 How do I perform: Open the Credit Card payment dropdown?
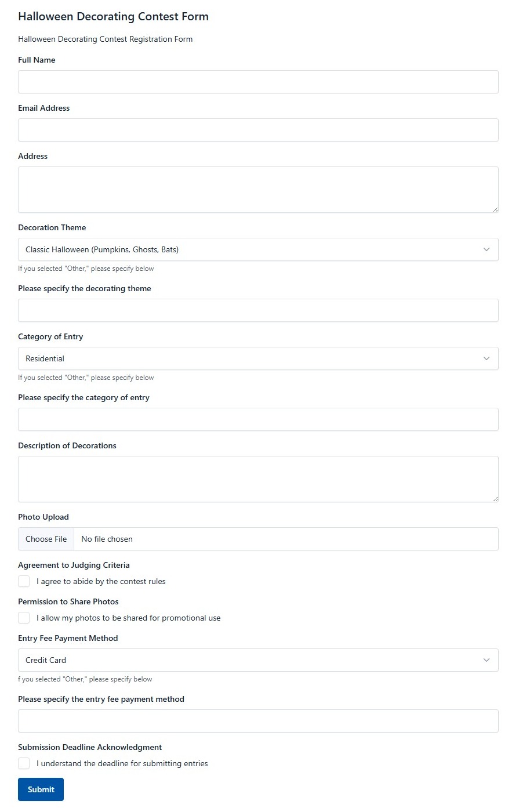coord(258,660)
